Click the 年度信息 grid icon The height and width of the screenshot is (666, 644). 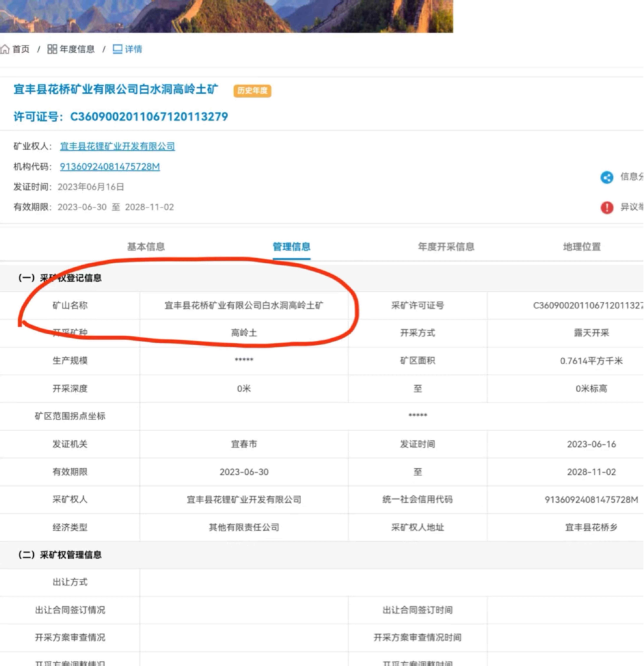[52, 49]
